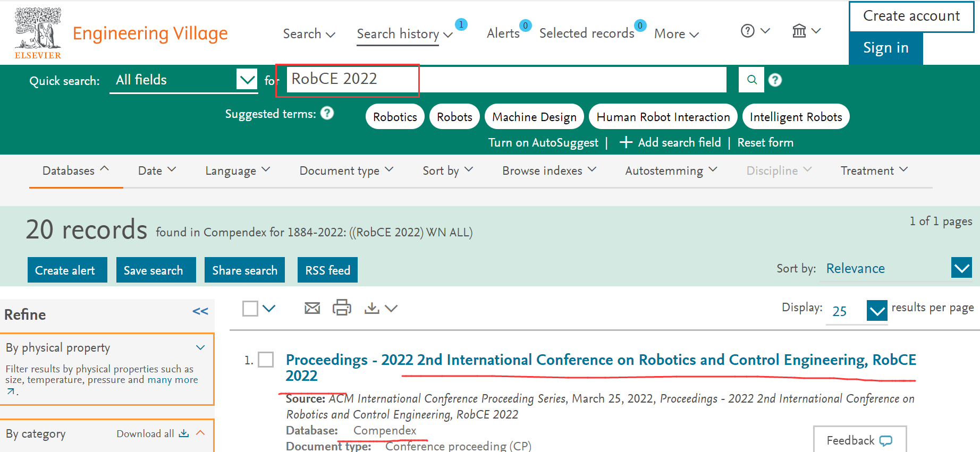Click Share search button

click(x=244, y=270)
